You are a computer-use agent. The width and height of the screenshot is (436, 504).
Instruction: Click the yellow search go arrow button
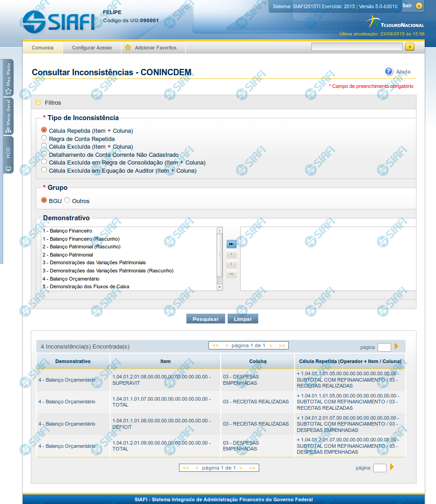(x=410, y=47)
